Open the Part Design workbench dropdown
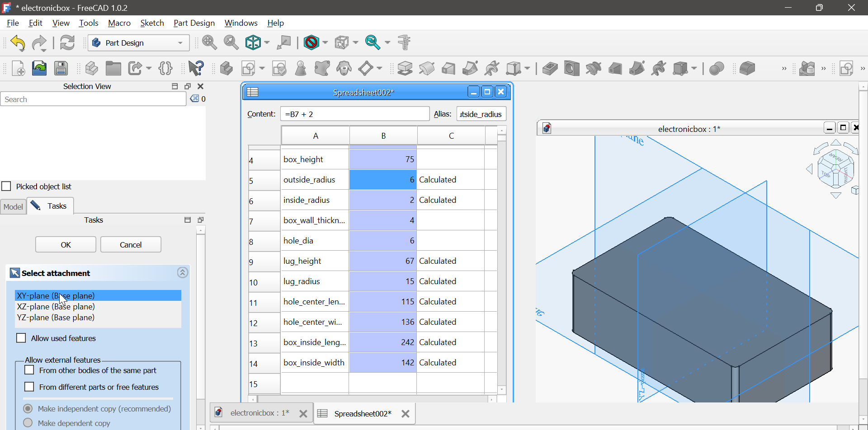868x430 pixels. [x=138, y=43]
